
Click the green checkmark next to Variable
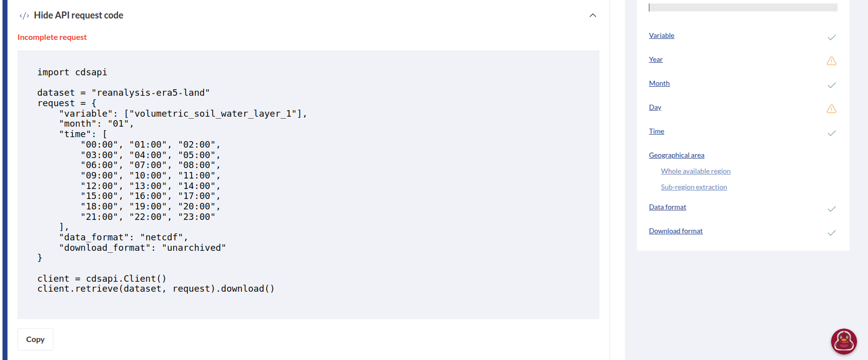coord(832,37)
